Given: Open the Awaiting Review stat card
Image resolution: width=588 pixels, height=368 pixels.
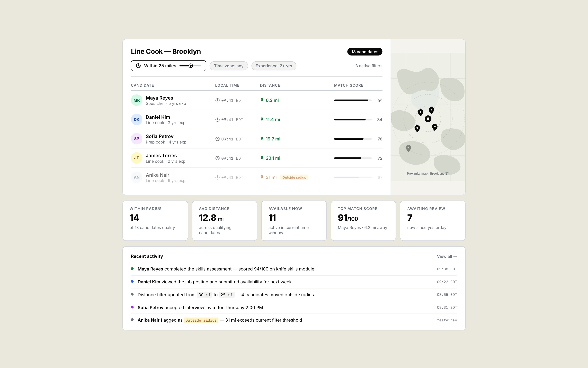Looking at the screenshot, I should pyautogui.click(x=433, y=221).
